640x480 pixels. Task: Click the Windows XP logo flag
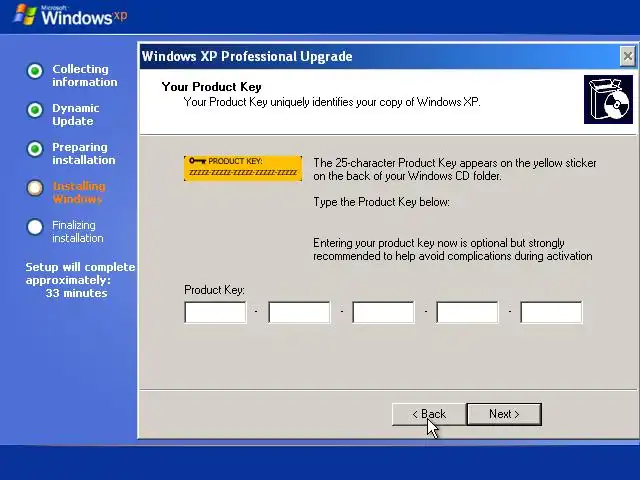click(25, 15)
